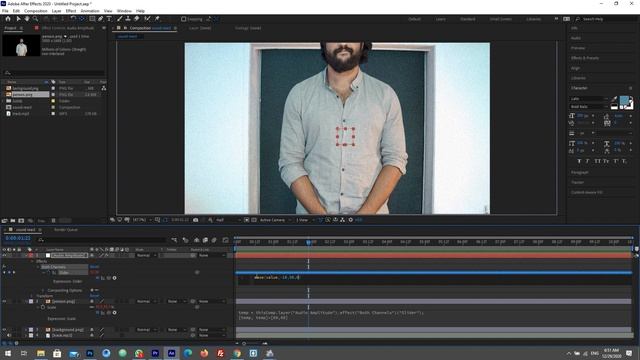640x360 pixels.
Task: Switch to the Render Queue tab
Action: [66, 230]
